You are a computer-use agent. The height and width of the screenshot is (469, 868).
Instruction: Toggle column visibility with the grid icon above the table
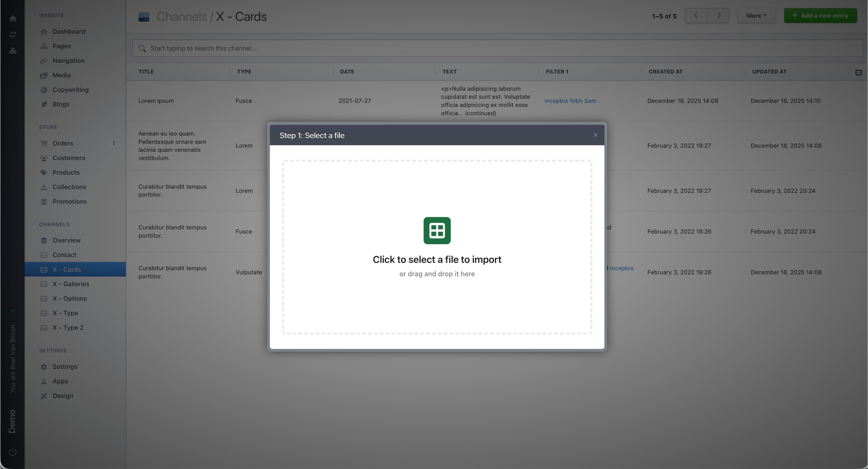(859, 72)
